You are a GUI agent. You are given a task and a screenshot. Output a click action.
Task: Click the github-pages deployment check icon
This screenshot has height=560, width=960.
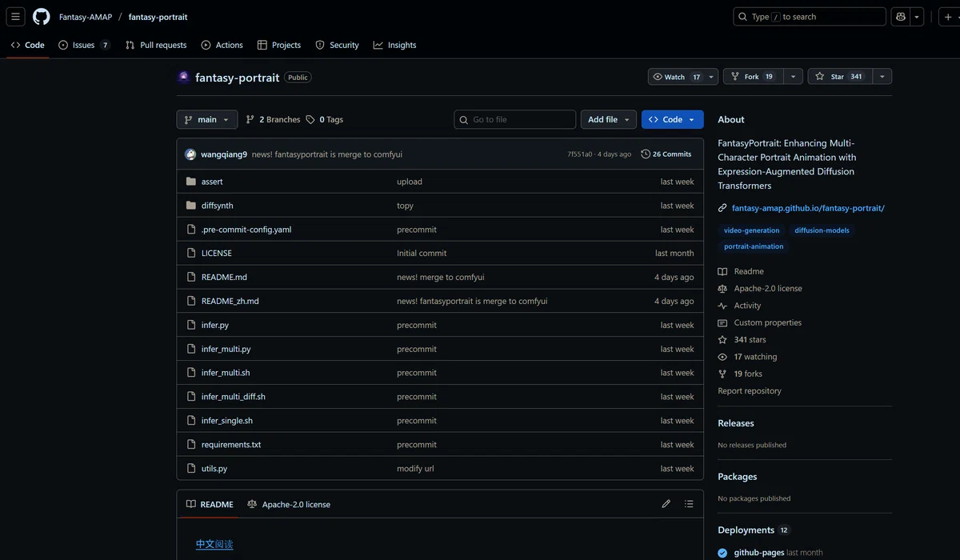pyautogui.click(x=722, y=553)
